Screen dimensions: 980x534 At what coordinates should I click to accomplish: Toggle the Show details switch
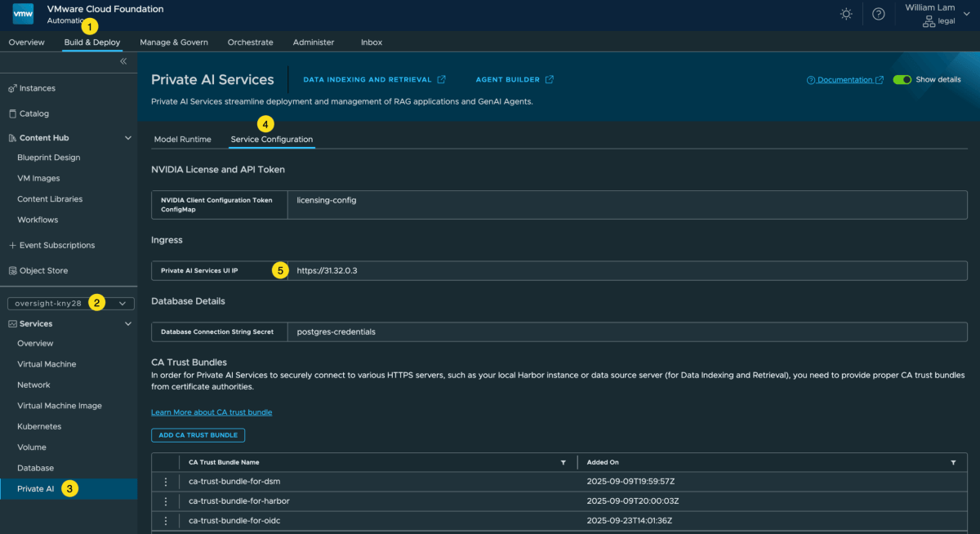pos(902,80)
